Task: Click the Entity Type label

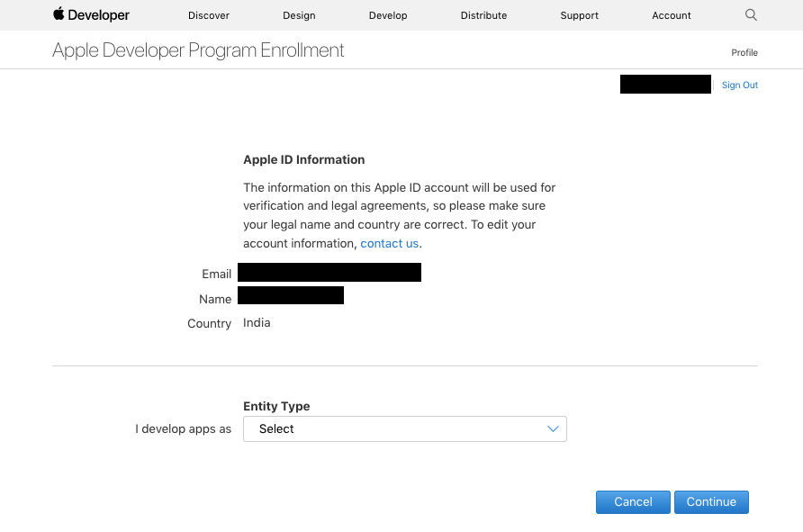Action: point(276,406)
